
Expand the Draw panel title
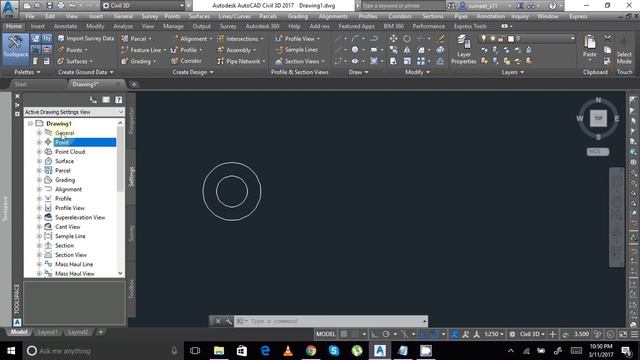click(358, 72)
